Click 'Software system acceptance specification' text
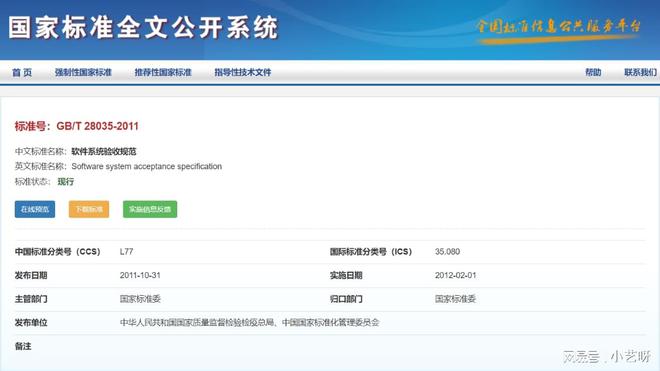Screen dimensions: 660x371 point(146,166)
